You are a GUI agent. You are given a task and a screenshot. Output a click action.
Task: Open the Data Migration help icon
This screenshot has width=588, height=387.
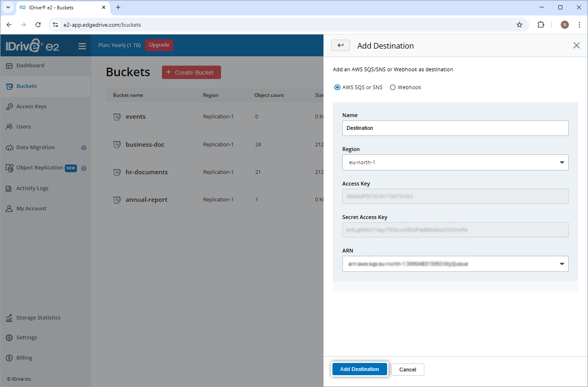pos(84,148)
